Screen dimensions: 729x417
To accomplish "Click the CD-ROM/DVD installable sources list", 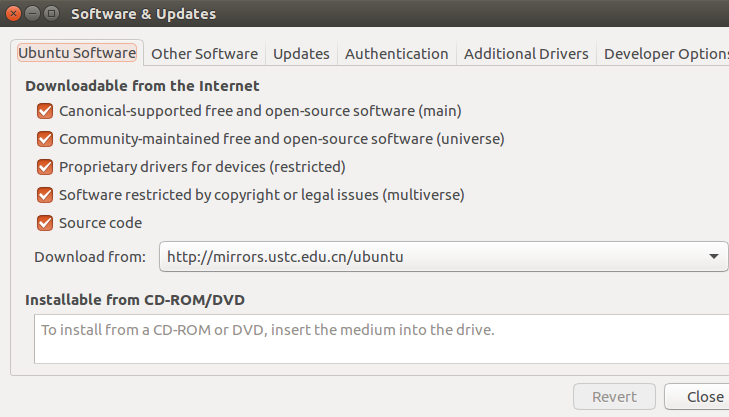I will click(x=381, y=339).
